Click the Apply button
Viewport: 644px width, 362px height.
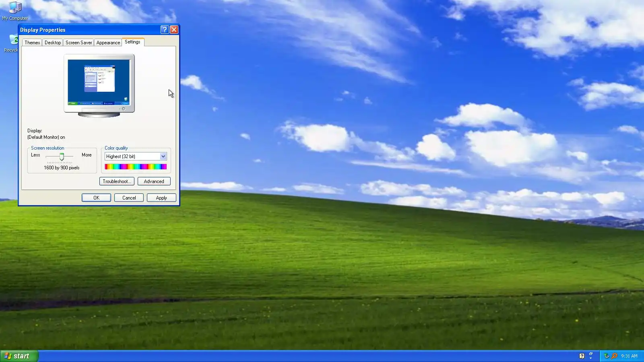(161, 198)
